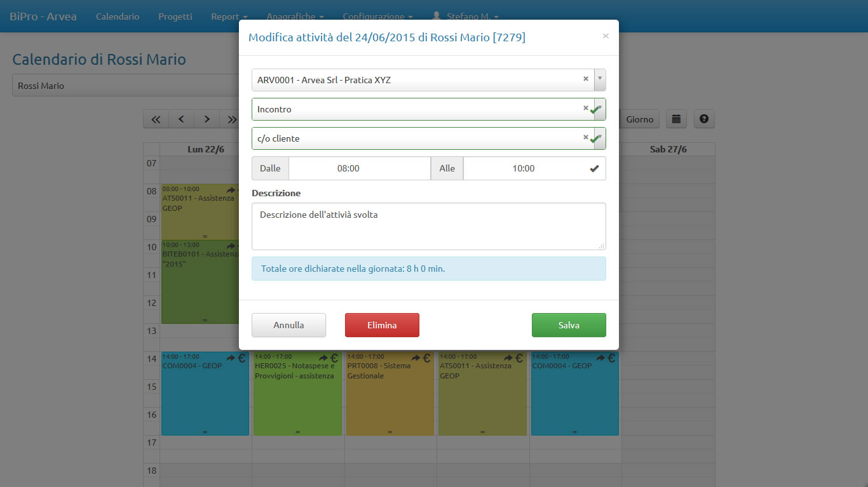Cancel editing with Annulla button
Viewport: 868px width, 487px height.
(x=288, y=325)
